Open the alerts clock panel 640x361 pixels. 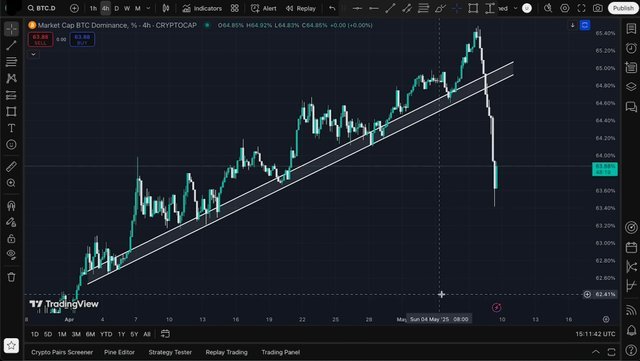(631, 48)
